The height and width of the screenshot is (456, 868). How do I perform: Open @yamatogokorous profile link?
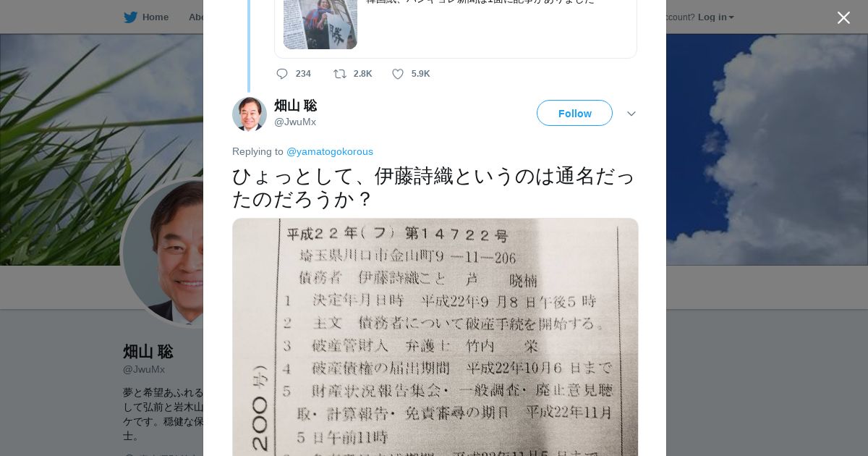(330, 151)
